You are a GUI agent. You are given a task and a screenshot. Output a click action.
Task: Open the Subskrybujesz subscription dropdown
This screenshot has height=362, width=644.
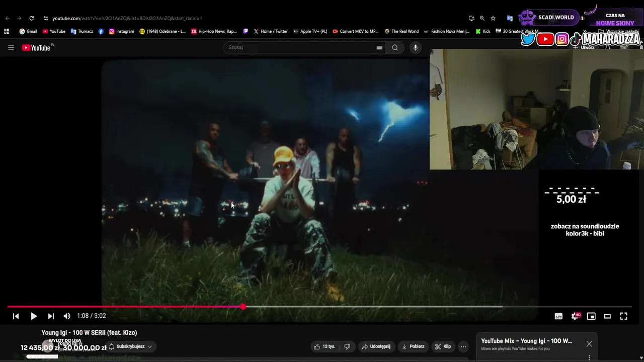(x=130, y=346)
